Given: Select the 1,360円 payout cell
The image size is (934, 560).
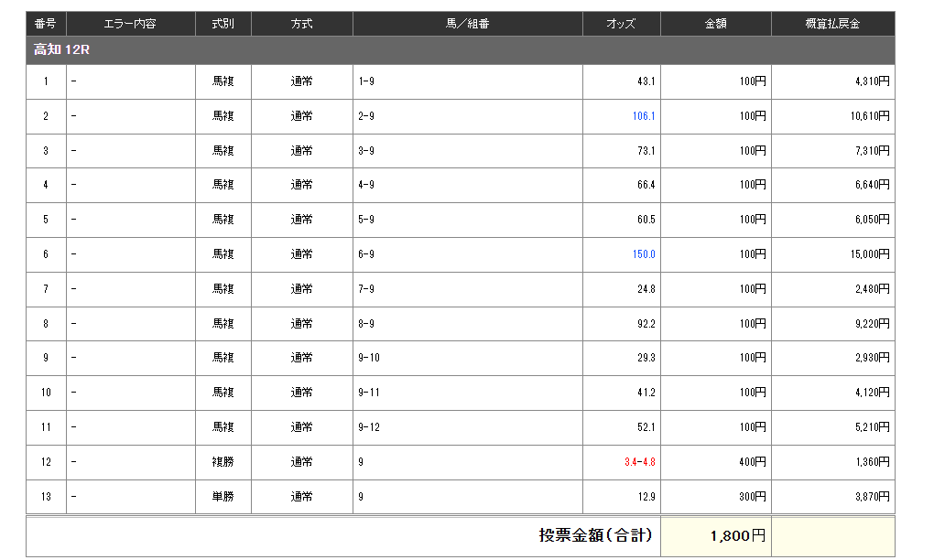Looking at the screenshot, I should 832,462.
